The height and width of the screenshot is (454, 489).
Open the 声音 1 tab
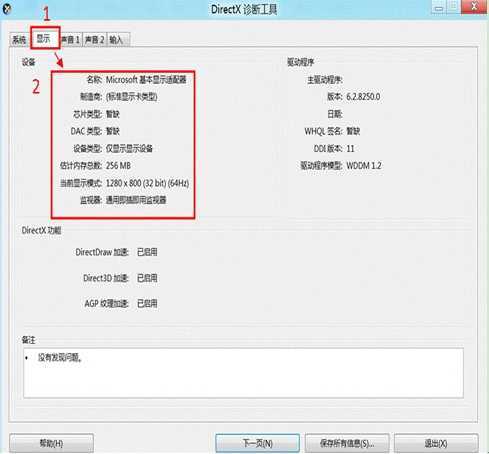tap(71, 40)
